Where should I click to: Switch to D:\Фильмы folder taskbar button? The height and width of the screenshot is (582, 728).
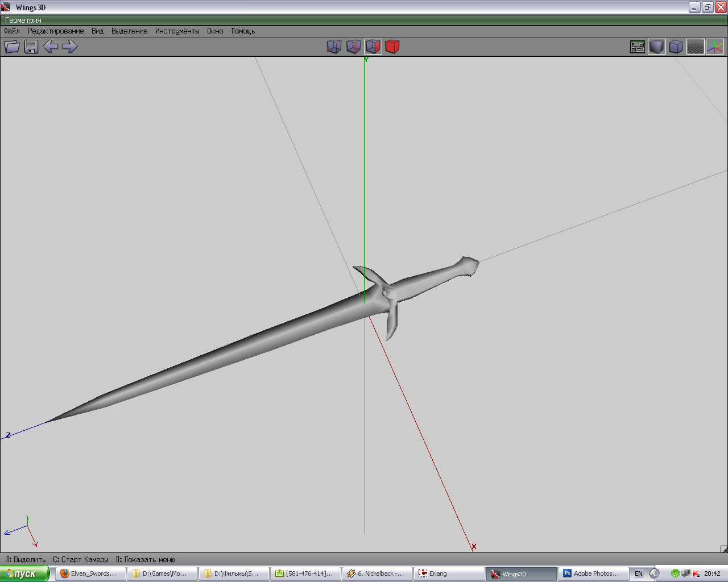(234, 573)
